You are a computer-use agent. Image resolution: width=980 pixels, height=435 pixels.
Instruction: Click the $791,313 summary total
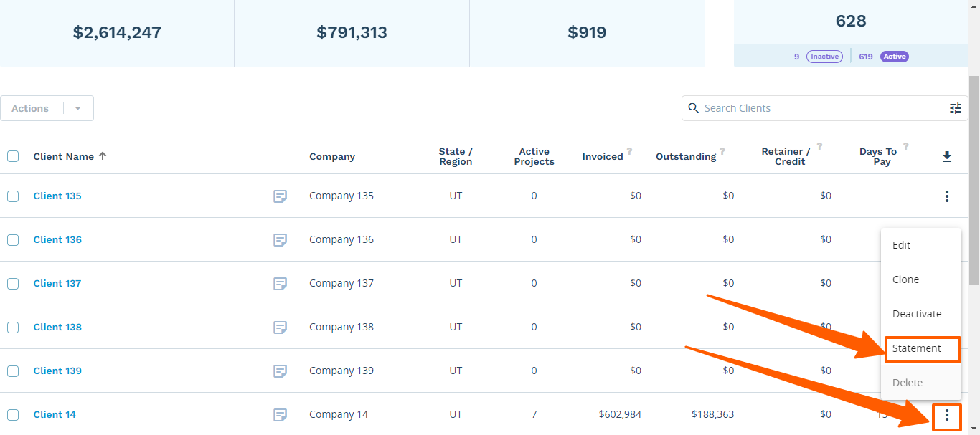[352, 33]
